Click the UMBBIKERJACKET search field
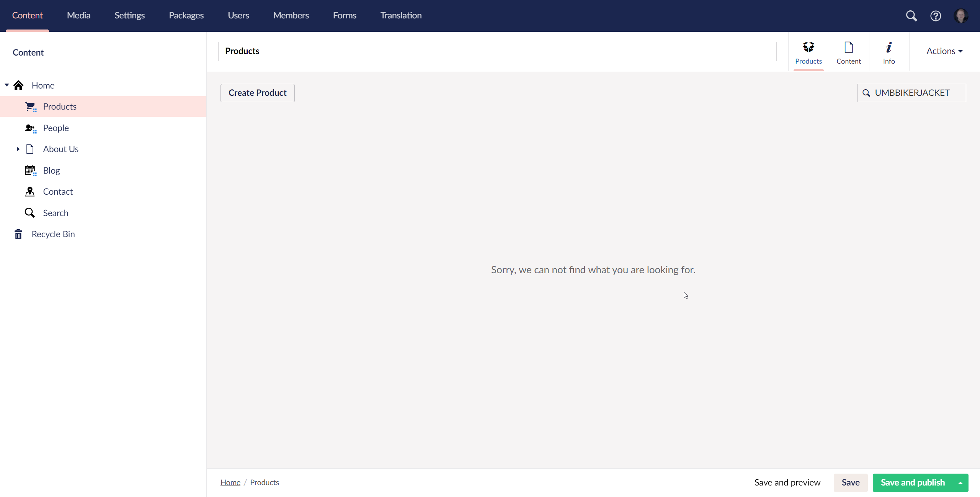This screenshot has width=980, height=497. click(x=912, y=93)
